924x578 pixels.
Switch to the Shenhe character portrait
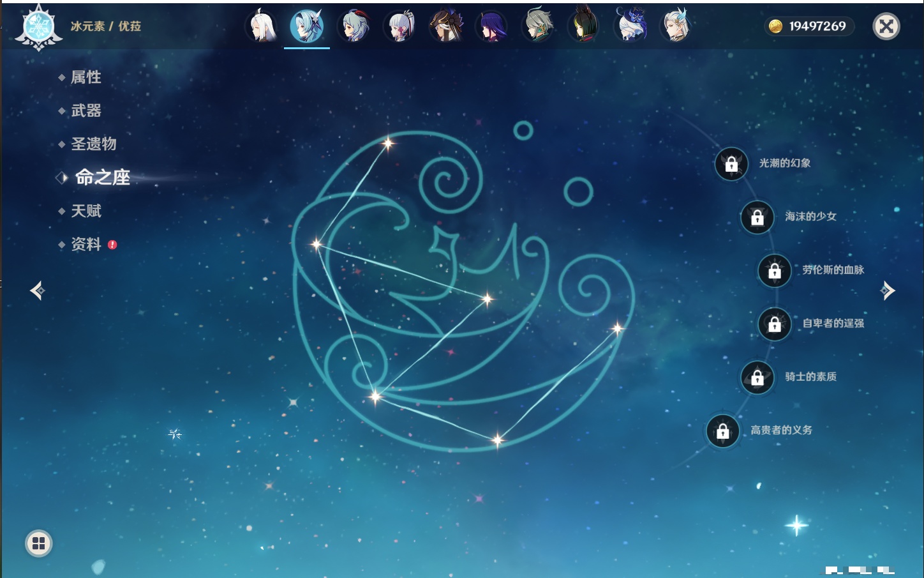tap(262, 27)
